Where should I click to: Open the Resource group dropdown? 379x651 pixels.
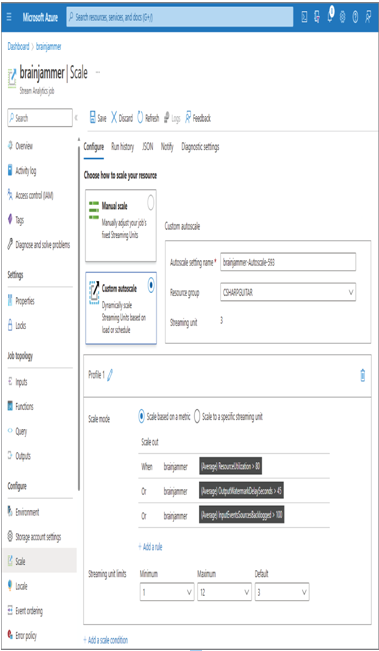(x=288, y=292)
